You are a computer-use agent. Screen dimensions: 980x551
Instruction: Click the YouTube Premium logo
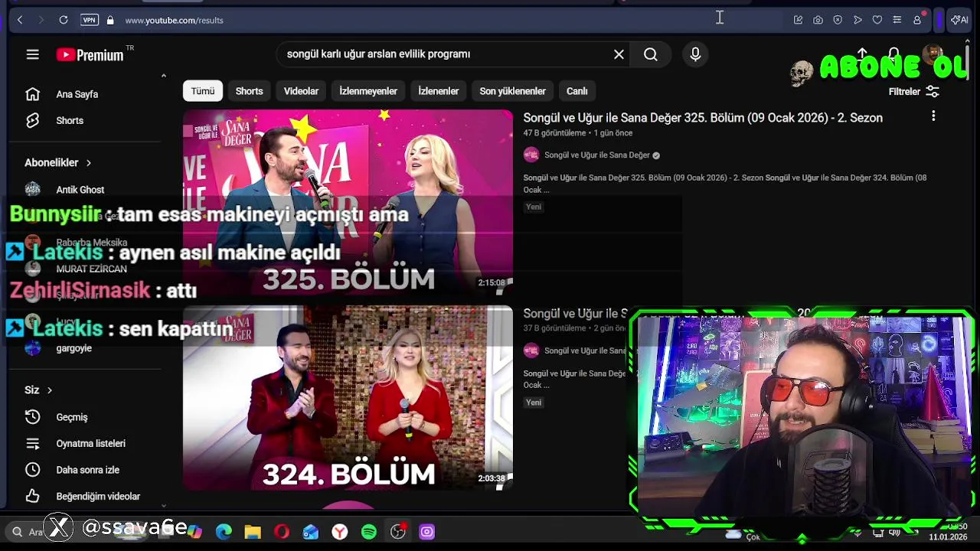(90, 54)
